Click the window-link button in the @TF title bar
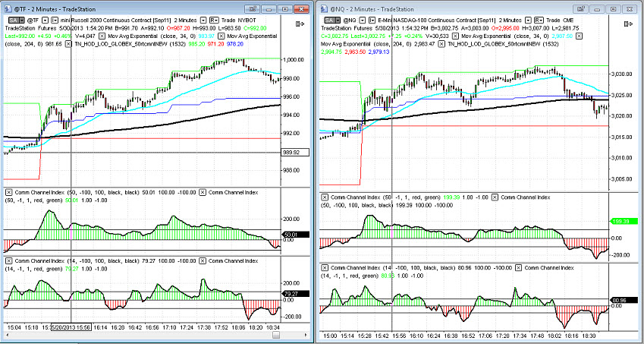Screen dimensions: 644x344 [x=252, y=9]
